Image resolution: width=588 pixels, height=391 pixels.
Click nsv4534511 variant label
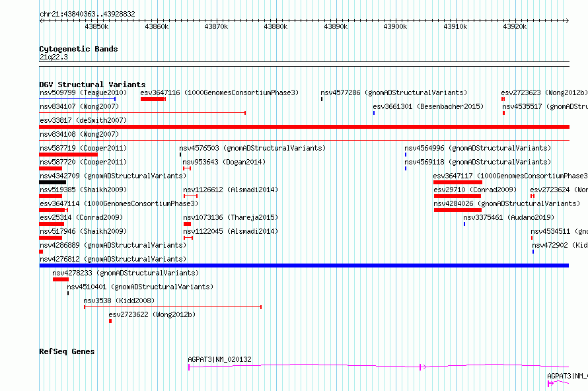(559, 231)
